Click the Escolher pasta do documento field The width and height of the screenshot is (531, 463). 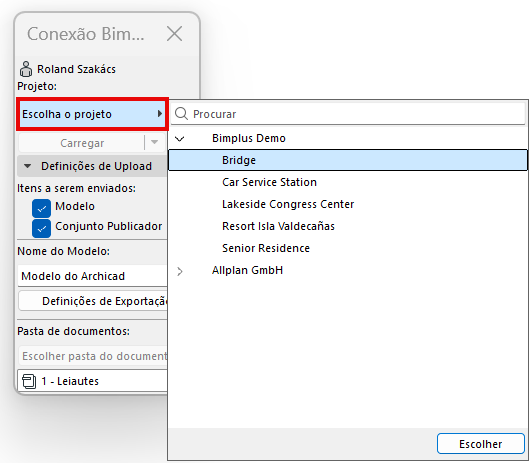tap(93, 356)
